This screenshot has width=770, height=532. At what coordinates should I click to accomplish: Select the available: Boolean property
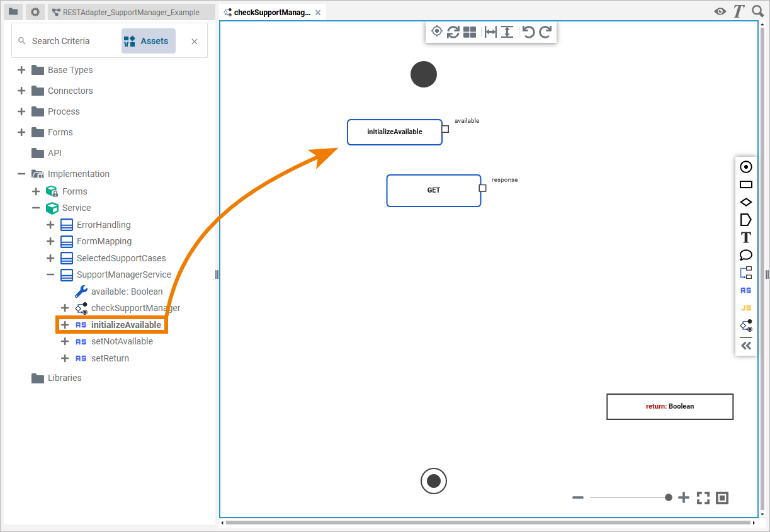tap(127, 291)
